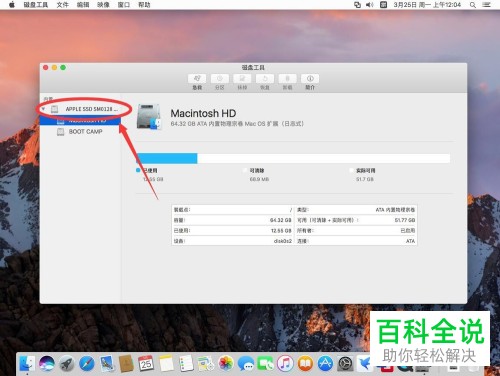This screenshot has width=500, height=376.
Task: Open System Preferences gear icon in Dock
Action: tap(345, 363)
